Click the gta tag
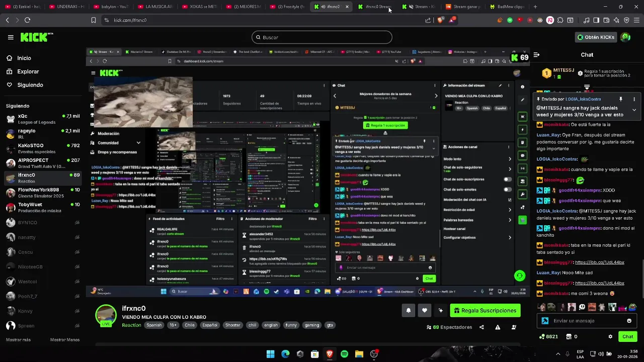644x362 pixels. pyautogui.click(x=330, y=325)
